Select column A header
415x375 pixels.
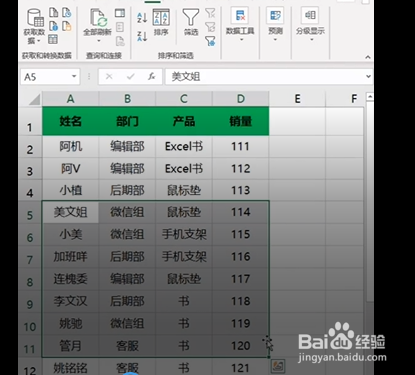pyautogui.click(x=70, y=99)
